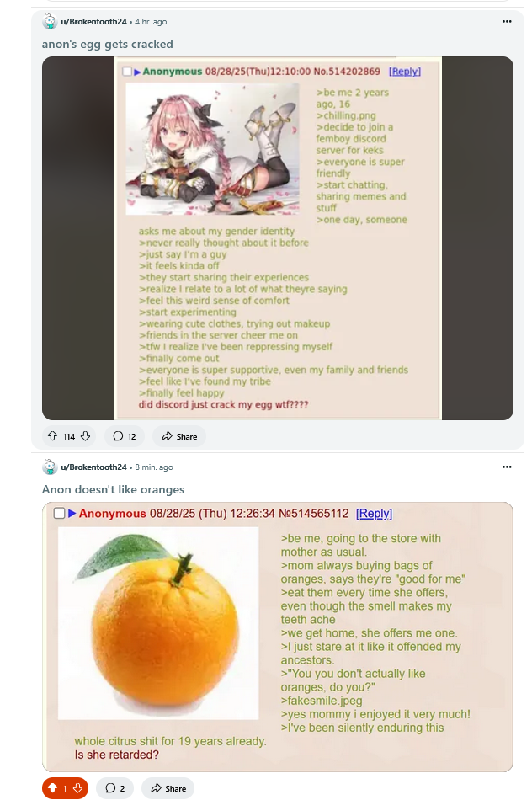Open comments on the egg cracked post

click(x=125, y=436)
